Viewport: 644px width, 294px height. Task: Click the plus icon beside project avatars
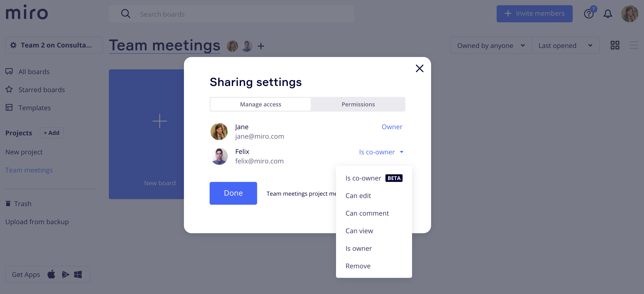pos(261,46)
